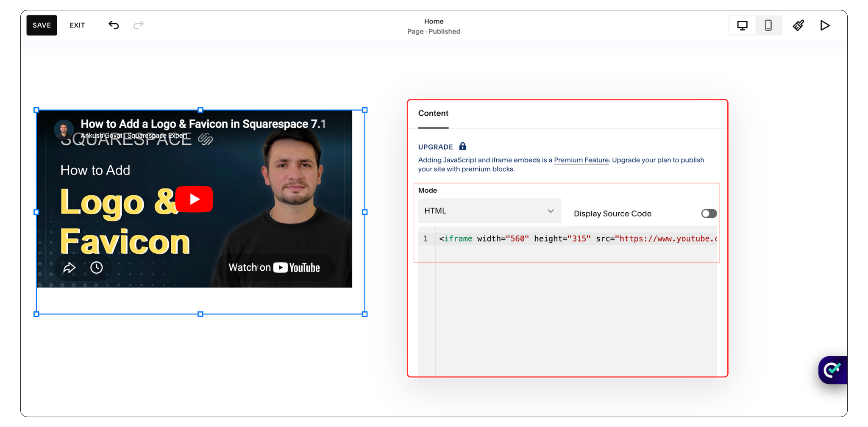Switch to mobile view
868x427 pixels.
pyautogui.click(x=768, y=25)
